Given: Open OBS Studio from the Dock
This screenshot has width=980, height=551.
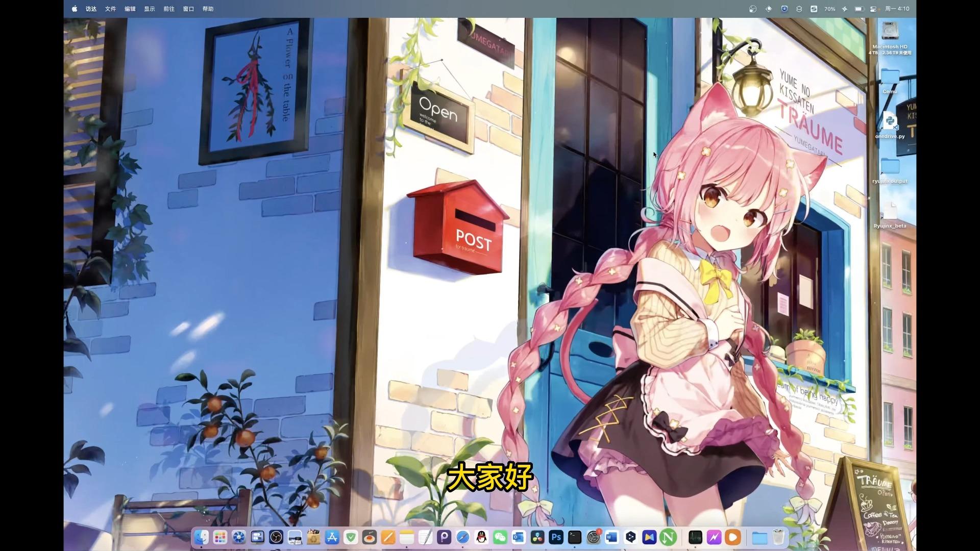Looking at the screenshot, I should click(x=276, y=537).
